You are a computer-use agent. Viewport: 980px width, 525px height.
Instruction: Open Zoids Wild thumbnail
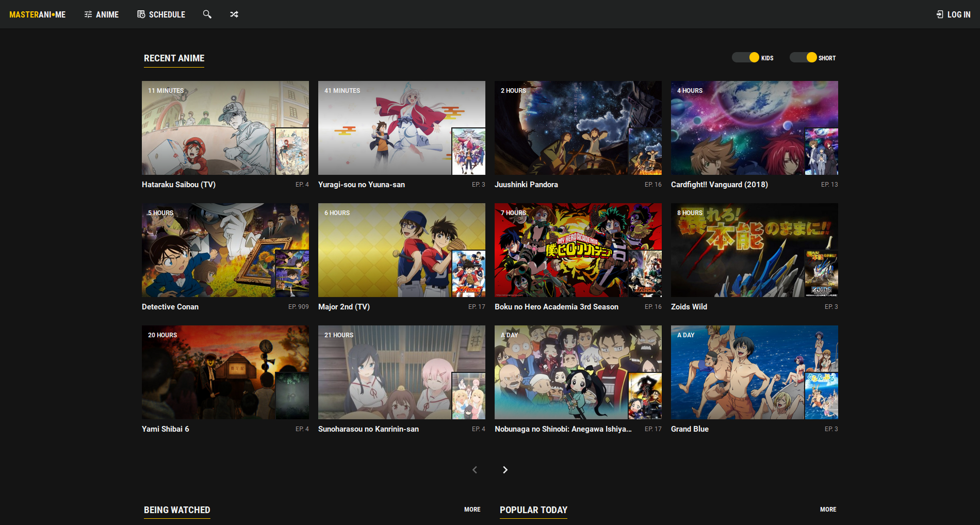click(x=755, y=250)
